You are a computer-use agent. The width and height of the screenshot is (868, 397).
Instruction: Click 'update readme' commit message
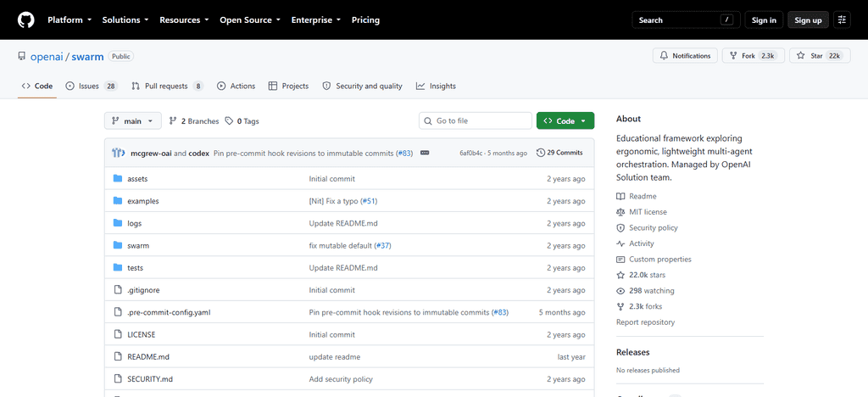click(x=334, y=357)
